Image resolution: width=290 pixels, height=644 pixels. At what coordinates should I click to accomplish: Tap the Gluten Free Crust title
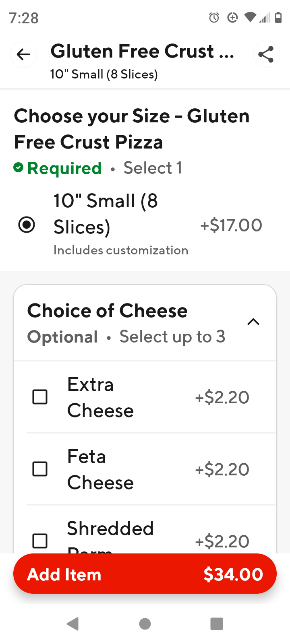click(x=142, y=52)
